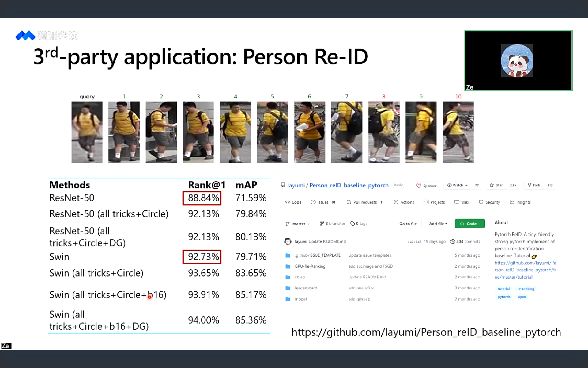The image size is (588, 368).
Task: Click the 404 commits history icon
Action: coord(453,242)
